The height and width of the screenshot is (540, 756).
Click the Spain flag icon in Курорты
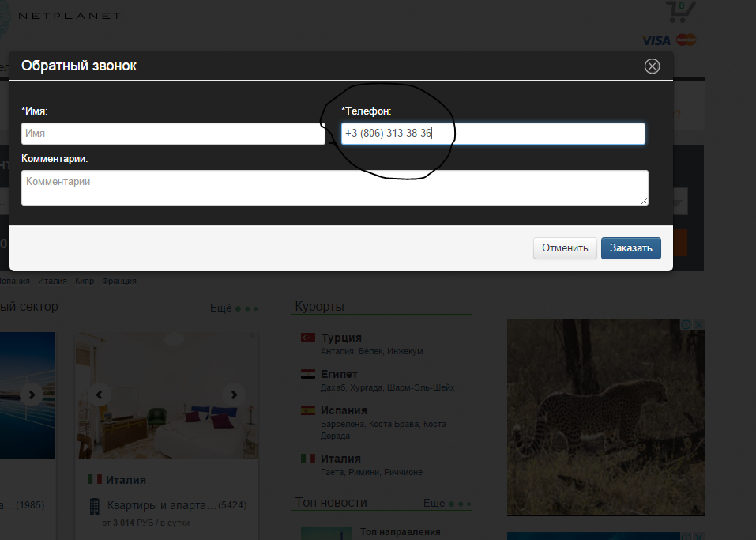pyautogui.click(x=308, y=411)
